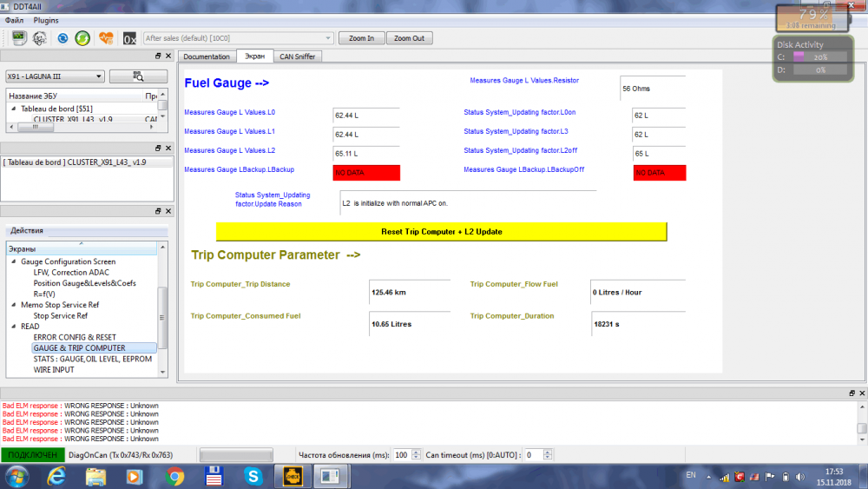
Task: Close the CLUSTER_X91 info panel
Action: click(168, 148)
